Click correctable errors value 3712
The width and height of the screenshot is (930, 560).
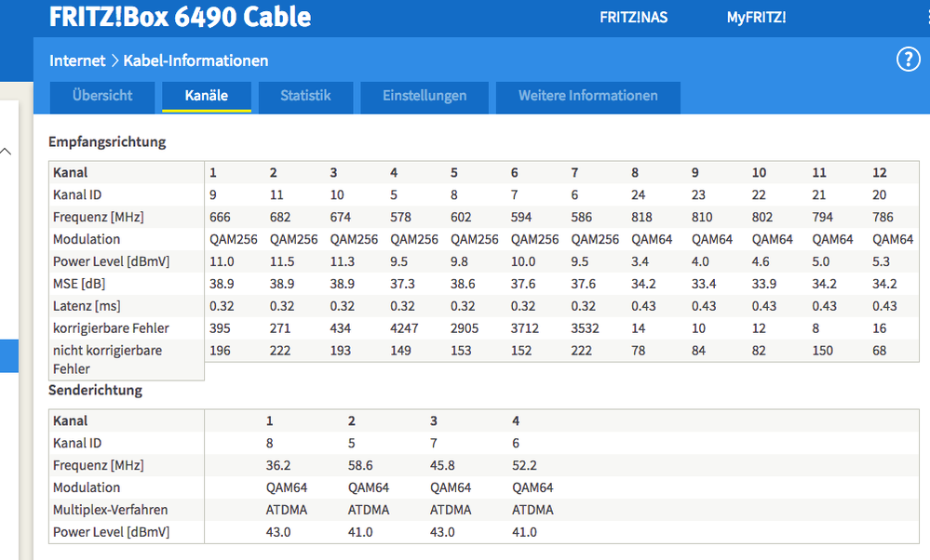[525, 328]
